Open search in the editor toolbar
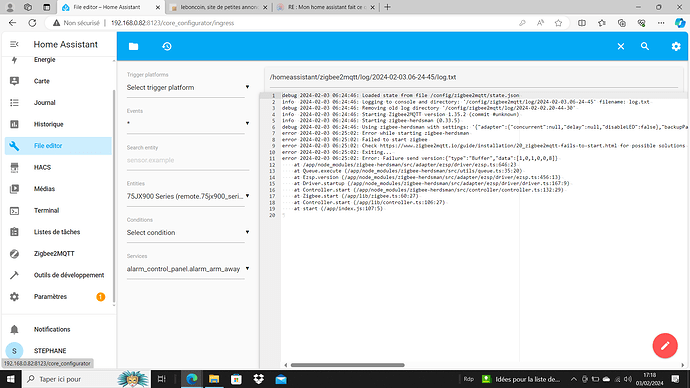 pyautogui.click(x=645, y=46)
